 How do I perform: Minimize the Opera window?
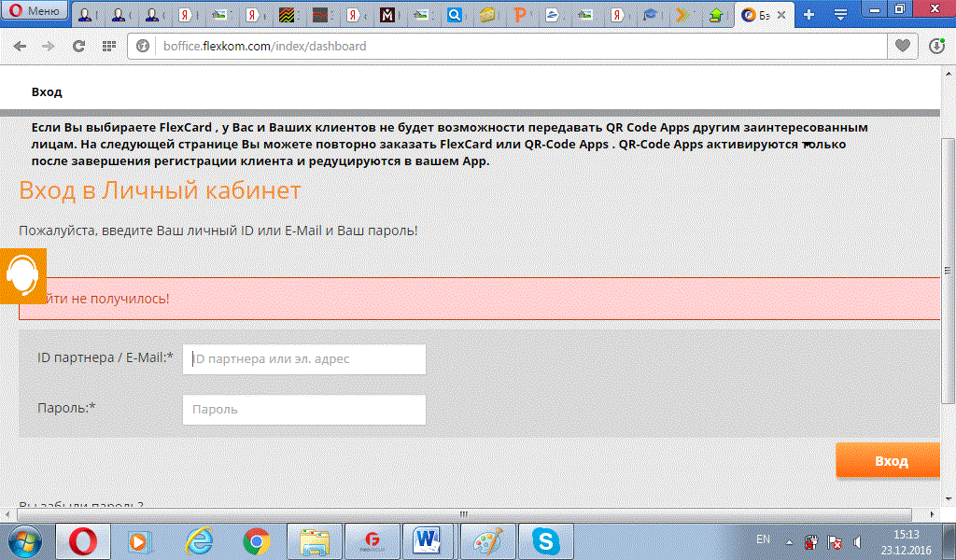pyautogui.click(x=875, y=9)
